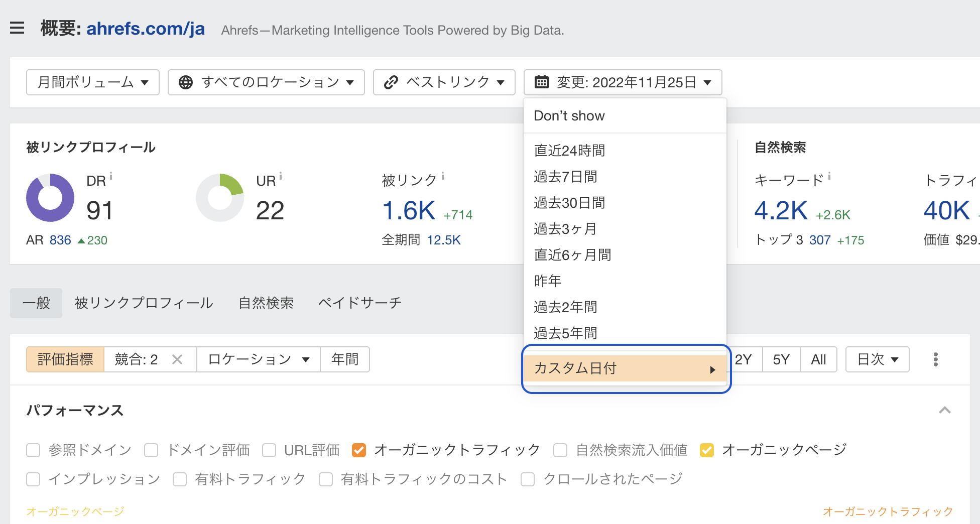Open the 日次 interval dropdown
The width and height of the screenshot is (980, 524).
tap(877, 359)
